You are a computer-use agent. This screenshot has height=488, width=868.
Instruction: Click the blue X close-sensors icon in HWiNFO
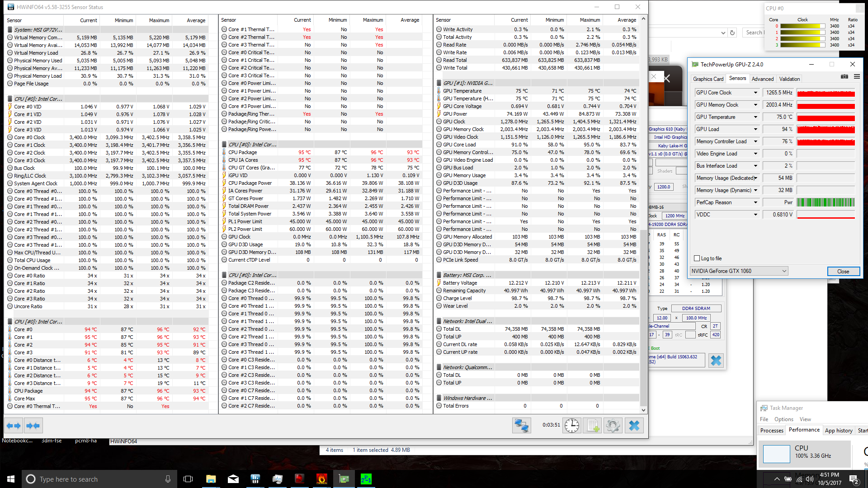634,425
